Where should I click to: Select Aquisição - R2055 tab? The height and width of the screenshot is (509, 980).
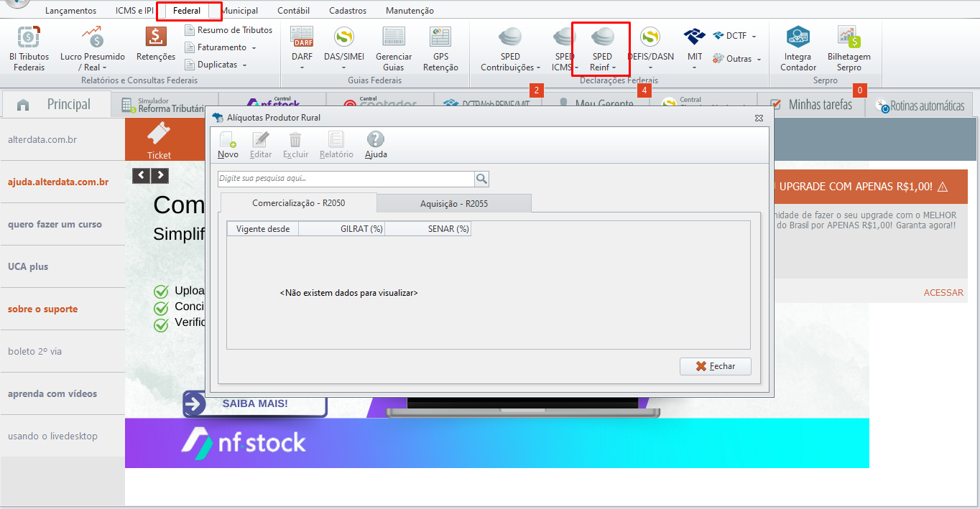tap(454, 204)
